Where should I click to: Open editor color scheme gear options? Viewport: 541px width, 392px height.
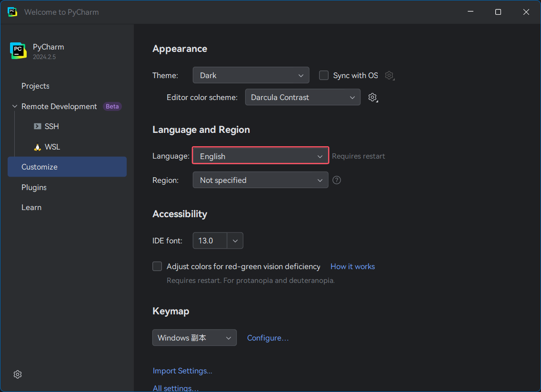pyautogui.click(x=373, y=97)
